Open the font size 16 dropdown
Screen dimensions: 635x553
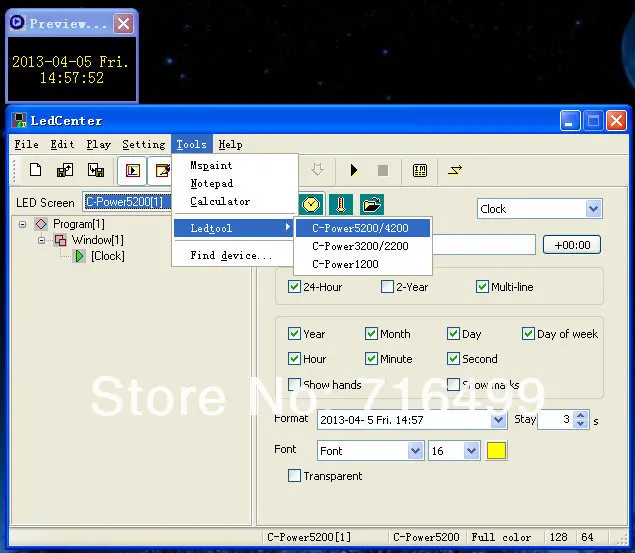(x=471, y=451)
